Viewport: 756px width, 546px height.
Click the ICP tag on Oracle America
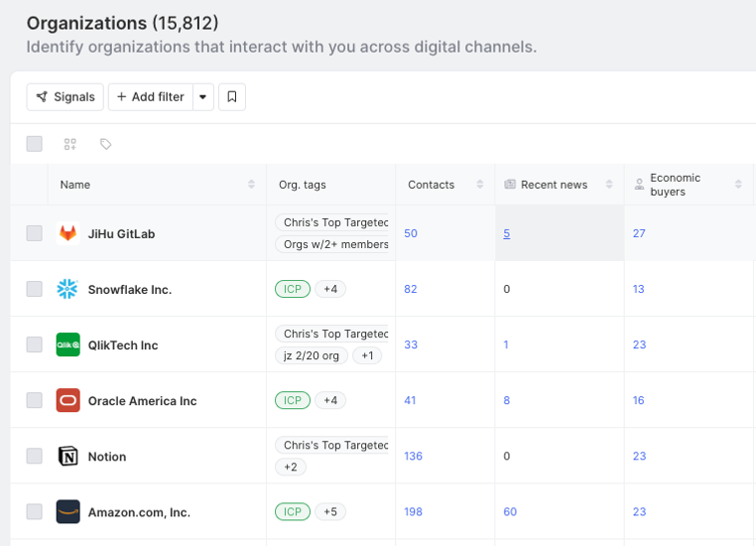pos(293,400)
